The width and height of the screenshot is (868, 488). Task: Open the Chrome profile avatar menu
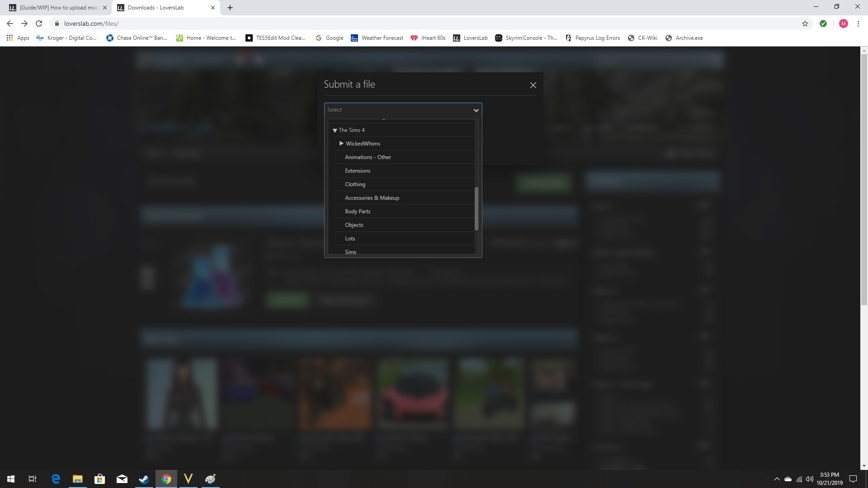click(x=843, y=23)
